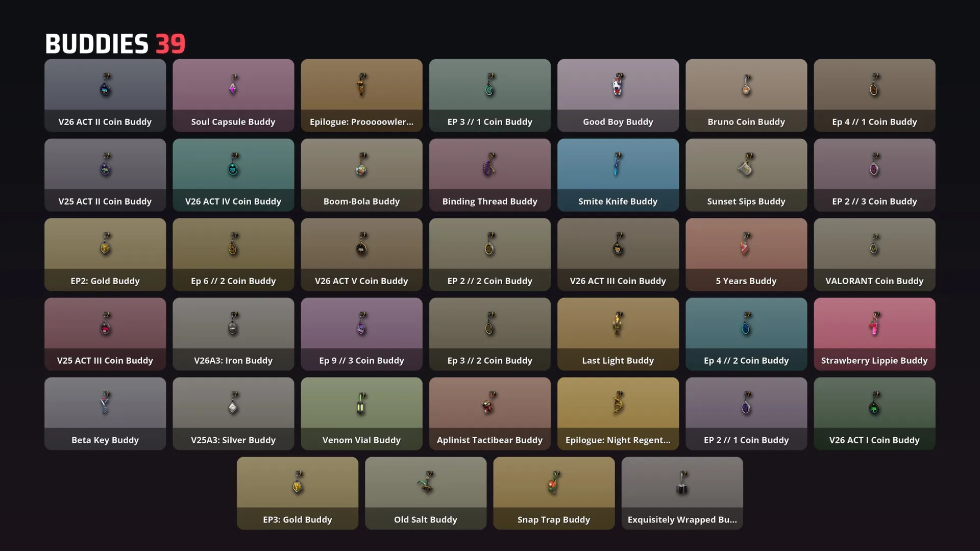Image resolution: width=980 pixels, height=551 pixels.
Task: Open the V26 ACT IV Coin Buddy card
Action: (x=233, y=175)
